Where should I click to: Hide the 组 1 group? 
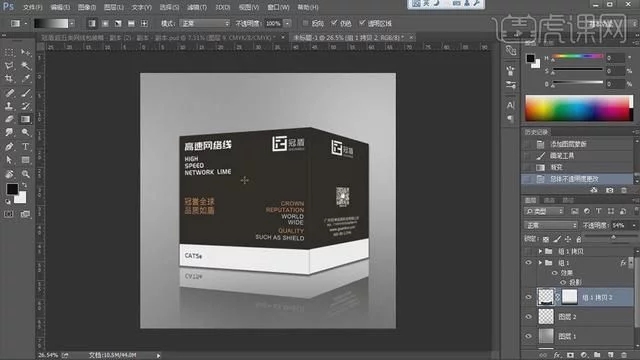[x=529, y=263]
